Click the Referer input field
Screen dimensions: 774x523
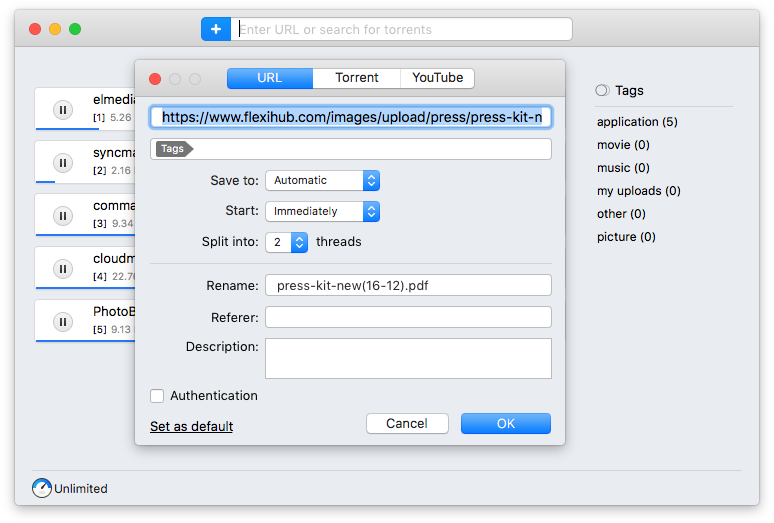pos(408,317)
